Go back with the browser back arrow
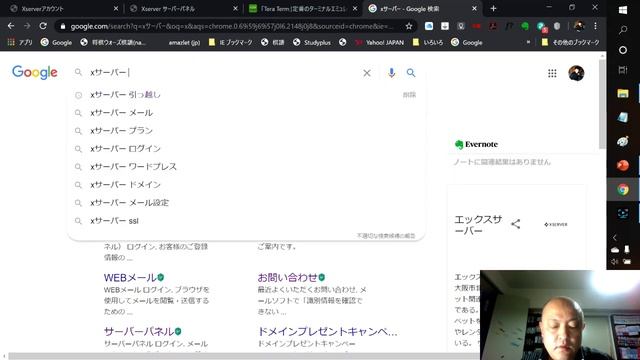Viewport: 640px width, 360px height. tap(11, 26)
